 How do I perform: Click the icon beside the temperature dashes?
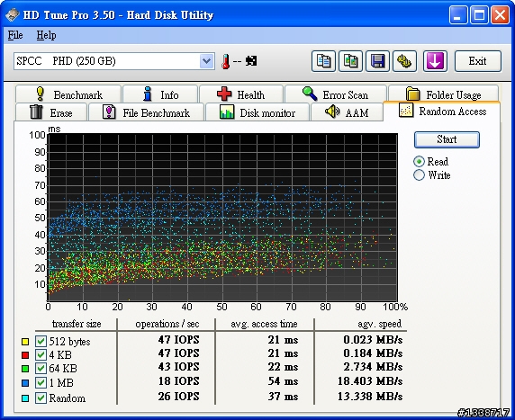click(251, 60)
